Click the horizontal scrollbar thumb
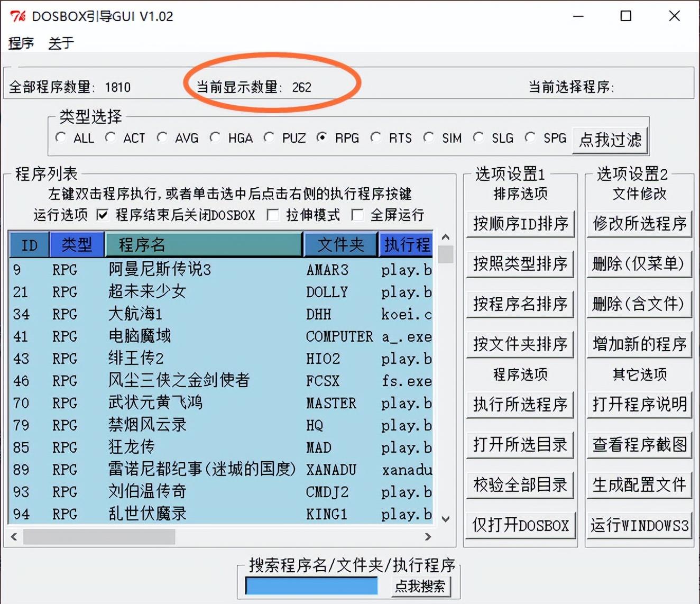This screenshot has height=604, width=700. [x=99, y=537]
